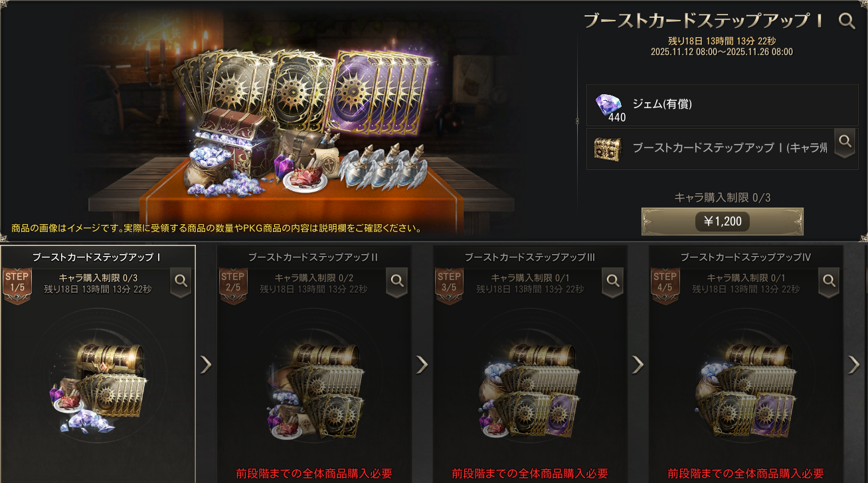Click the magnifier icon beside the top title
Viewport: 868px width, 483px height.
pos(847,21)
